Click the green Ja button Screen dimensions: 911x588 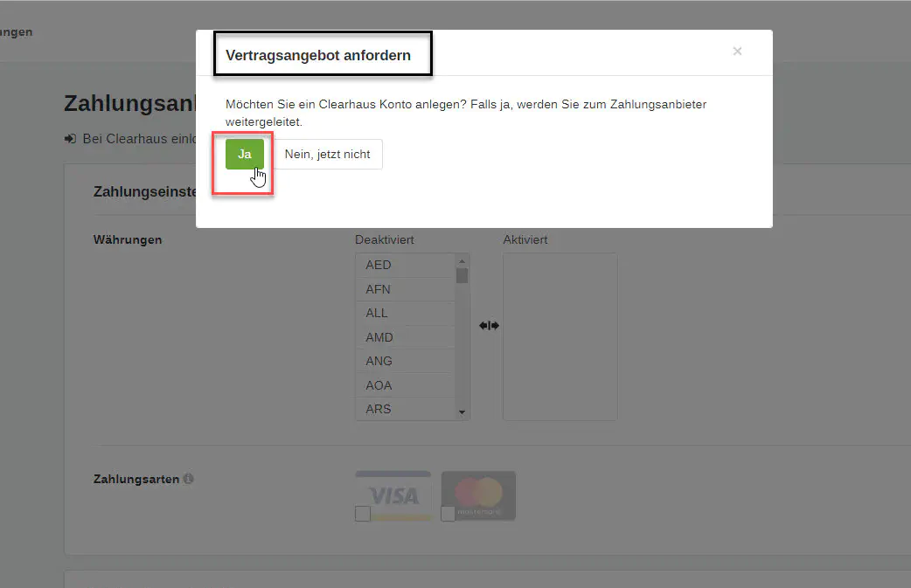coord(244,154)
